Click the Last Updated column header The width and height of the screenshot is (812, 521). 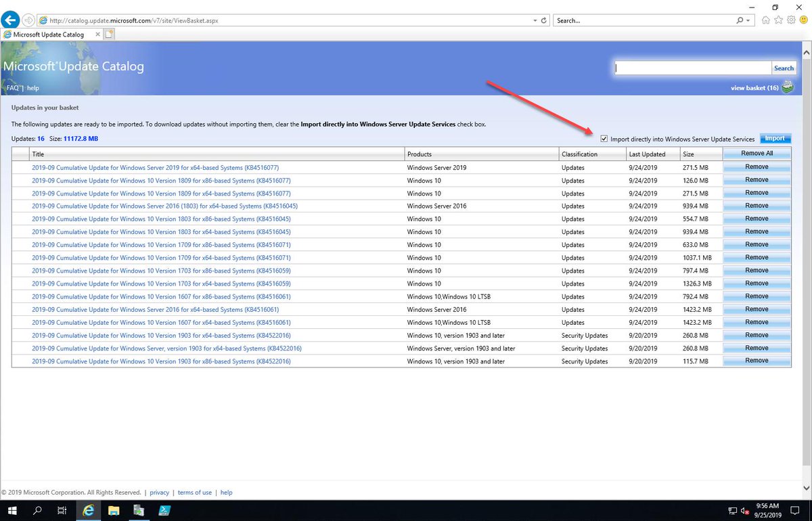pos(653,154)
